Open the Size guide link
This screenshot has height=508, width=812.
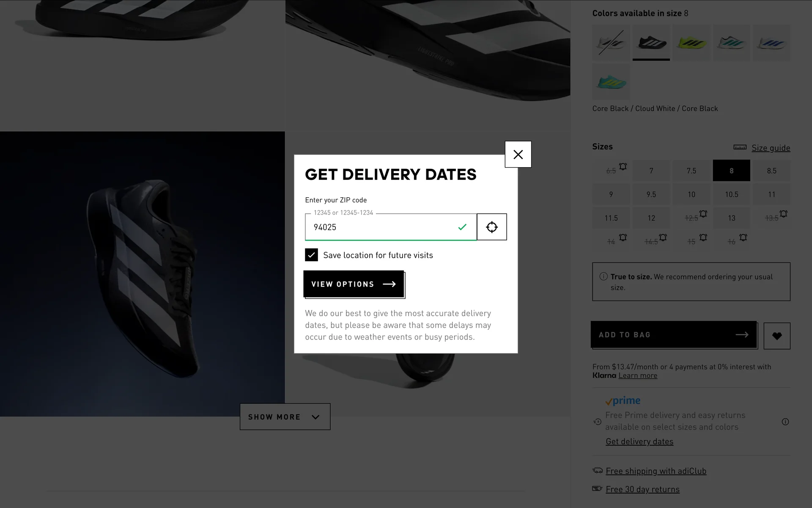click(771, 148)
